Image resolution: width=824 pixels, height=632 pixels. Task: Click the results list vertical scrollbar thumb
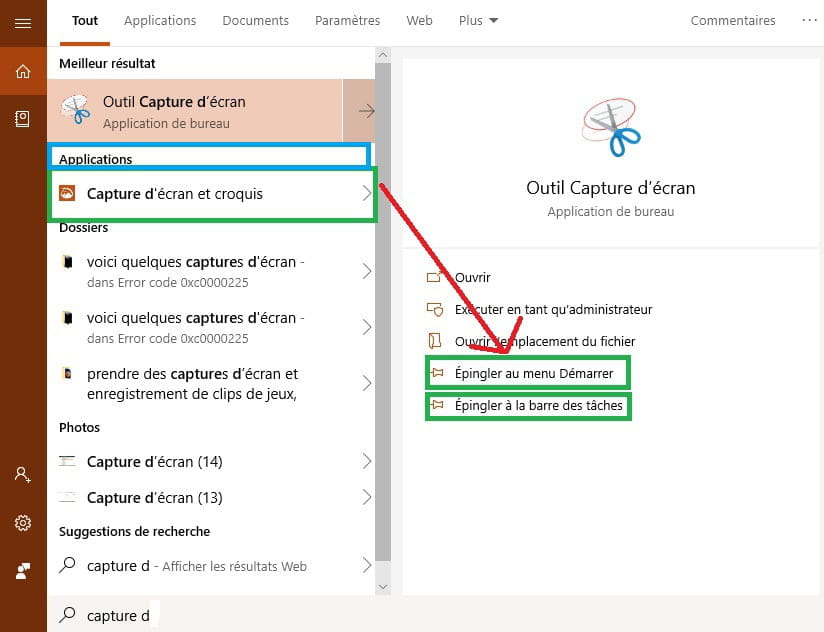click(383, 312)
